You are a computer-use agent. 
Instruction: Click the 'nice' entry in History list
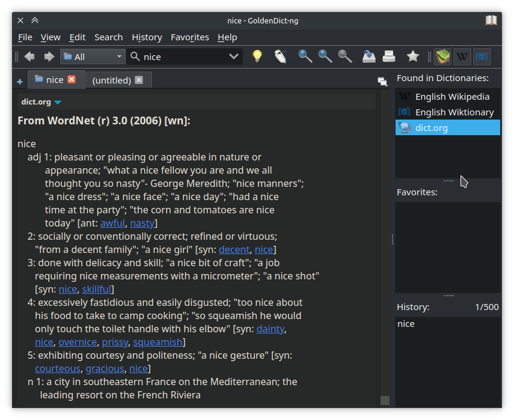coord(406,324)
